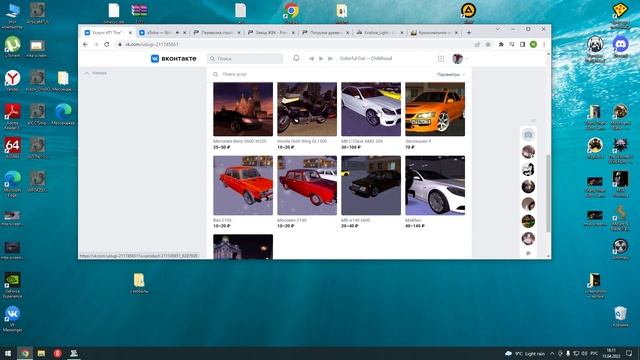The height and width of the screenshot is (360, 640).
Task: Open the uTorrent desktop shortcut
Action: click(x=12, y=47)
